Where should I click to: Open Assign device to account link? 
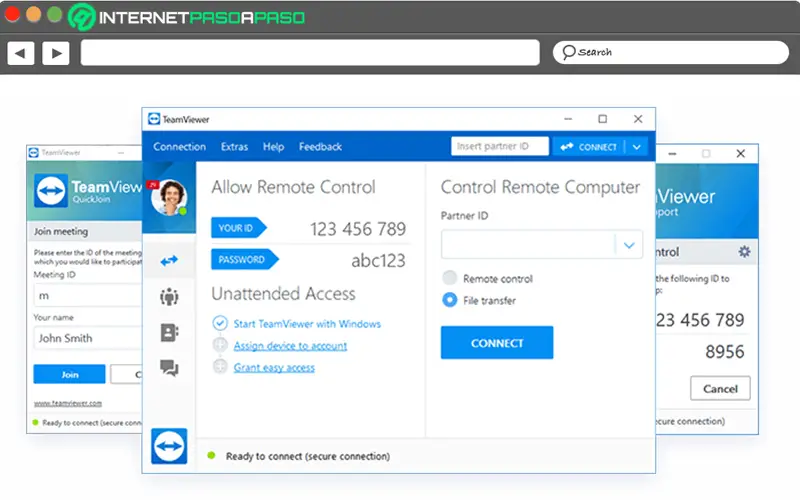coord(290,345)
